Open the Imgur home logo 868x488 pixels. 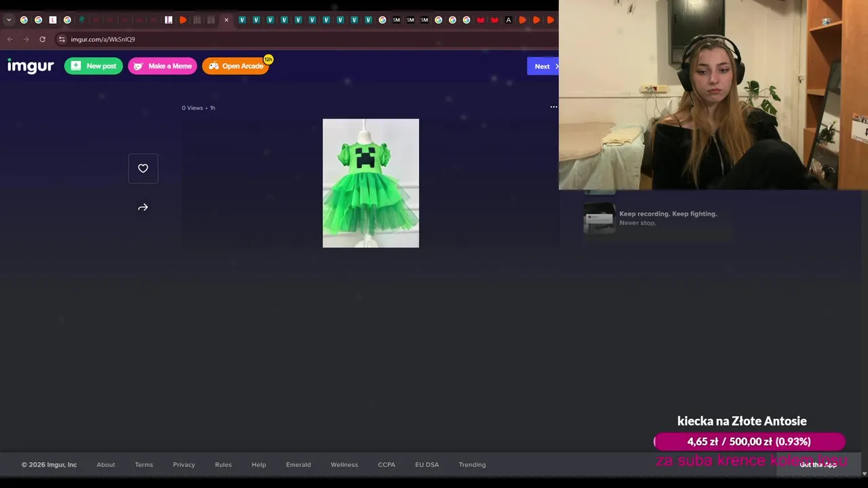click(x=31, y=66)
